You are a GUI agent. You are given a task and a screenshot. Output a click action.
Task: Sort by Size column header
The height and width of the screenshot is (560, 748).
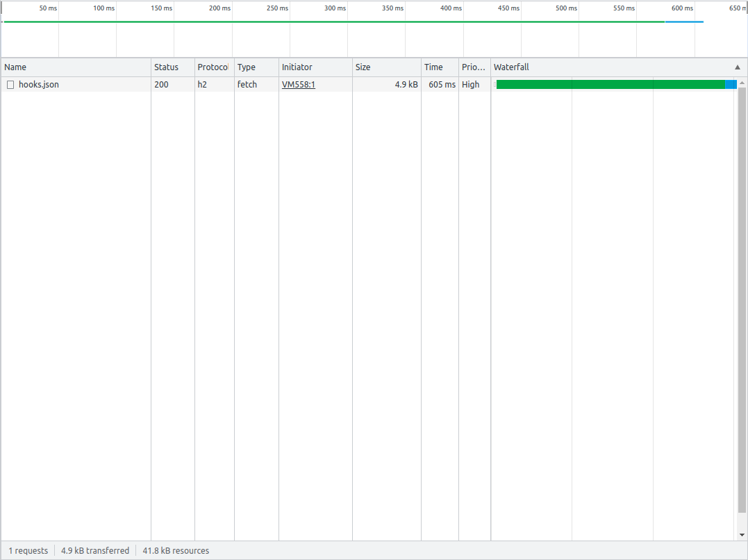[x=386, y=67]
